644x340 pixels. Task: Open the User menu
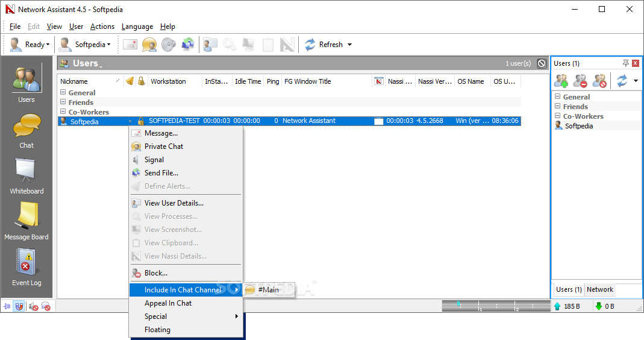(76, 27)
